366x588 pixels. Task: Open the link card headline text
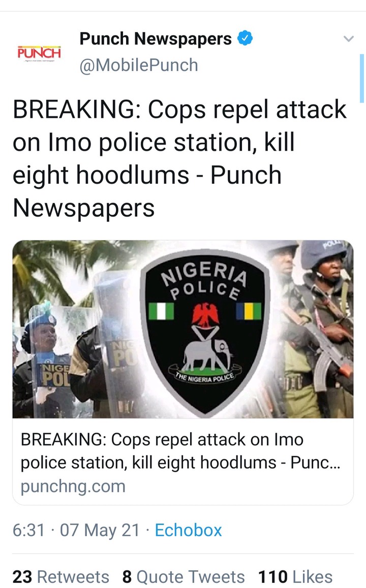click(180, 451)
